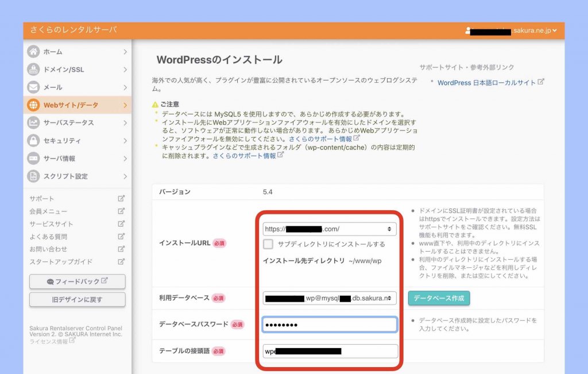This screenshot has width=588, height=374.
Task: Click the Webサイト/データ globe icon
Action: [33, 105]
